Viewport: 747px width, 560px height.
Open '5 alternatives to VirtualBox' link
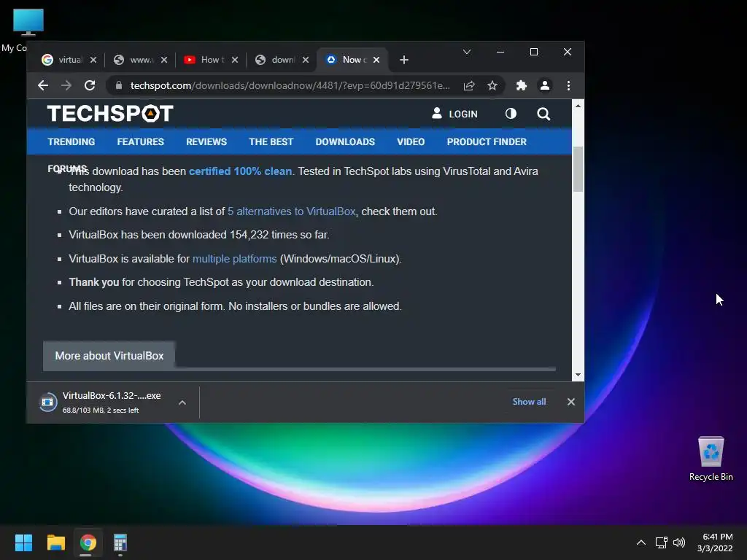(x=292, y=211)
